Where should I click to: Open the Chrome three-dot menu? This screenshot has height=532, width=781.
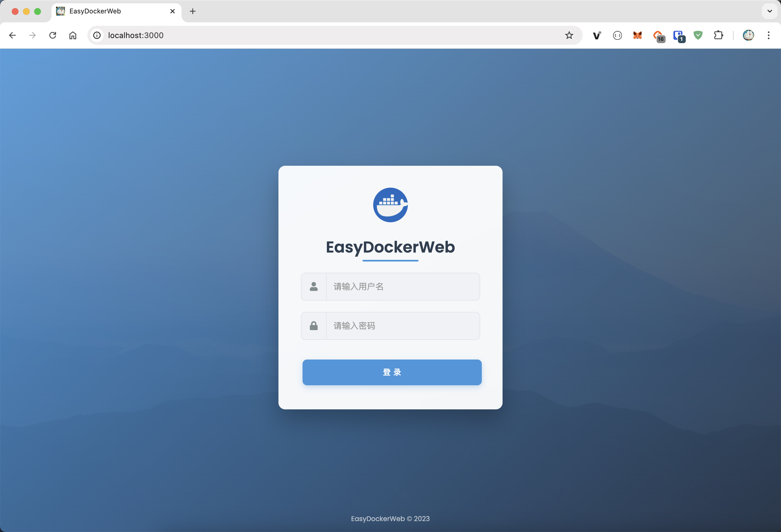(x=769, y=35)
